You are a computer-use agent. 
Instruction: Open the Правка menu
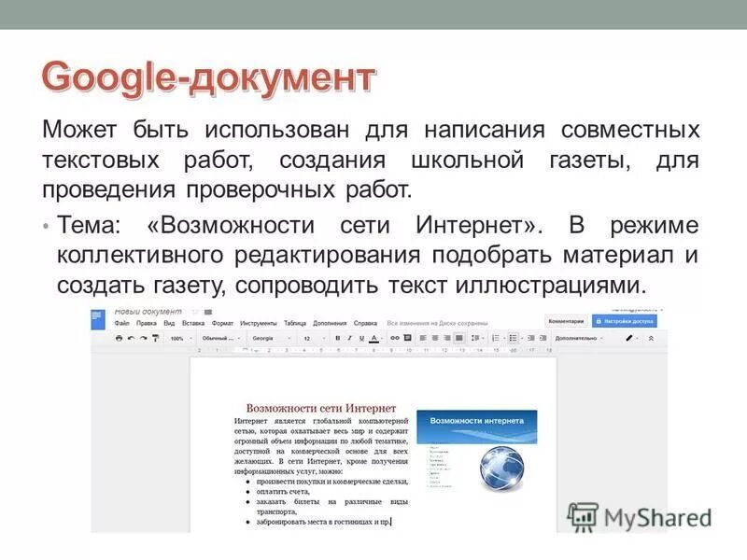(147, 323)
